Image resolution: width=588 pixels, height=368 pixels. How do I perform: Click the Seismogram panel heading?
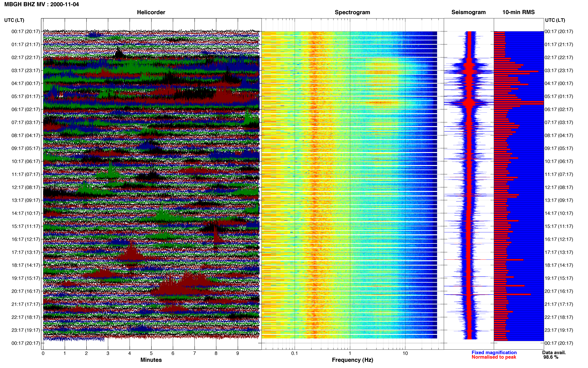468,12
